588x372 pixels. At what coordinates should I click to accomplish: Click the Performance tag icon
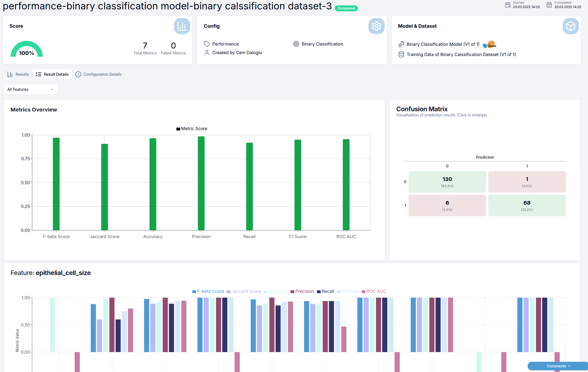pos(207,44)
